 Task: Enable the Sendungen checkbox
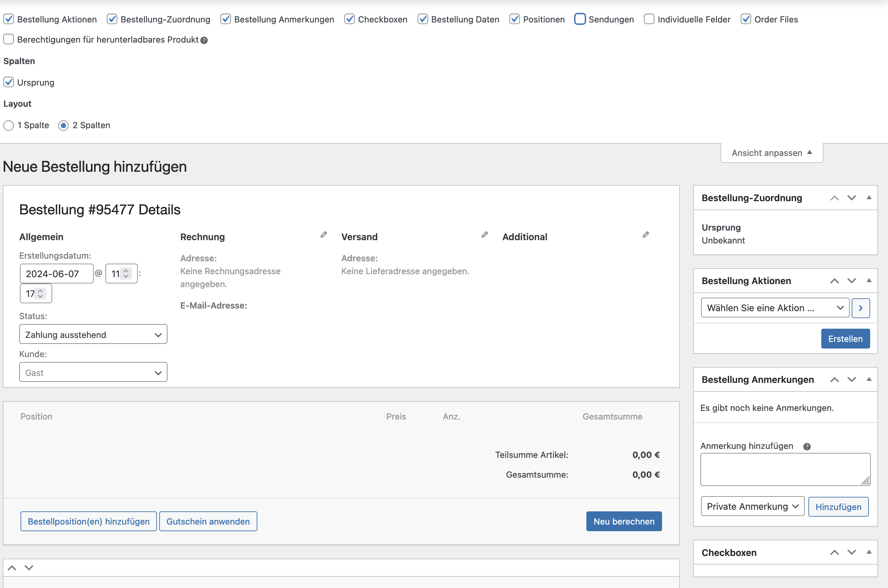coord(580,19)
